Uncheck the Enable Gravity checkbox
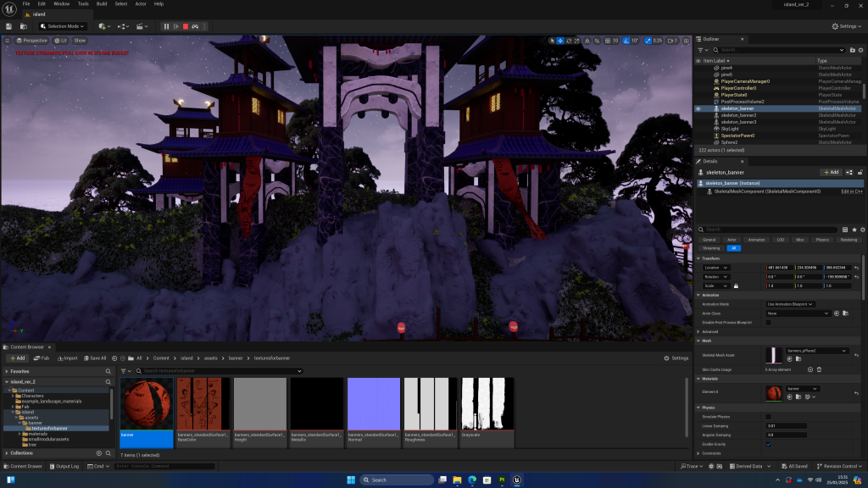868x488 pixels. (x=768, y=444)
